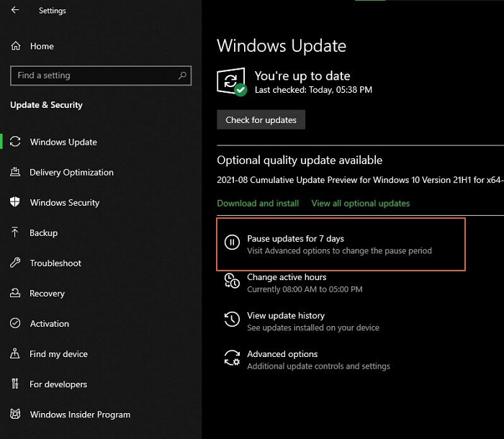
Task: Click the Settings window title text
Action: pos(53,11)
